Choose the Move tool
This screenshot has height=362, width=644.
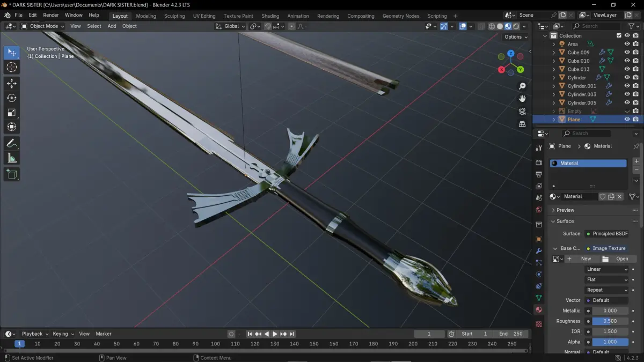[x=12, y=83]
